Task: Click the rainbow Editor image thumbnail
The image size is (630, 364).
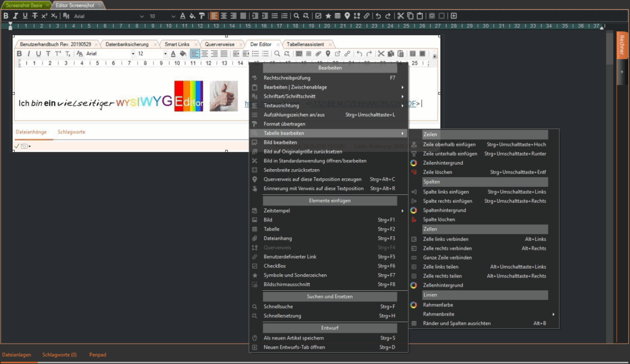Action: point(188,96)
